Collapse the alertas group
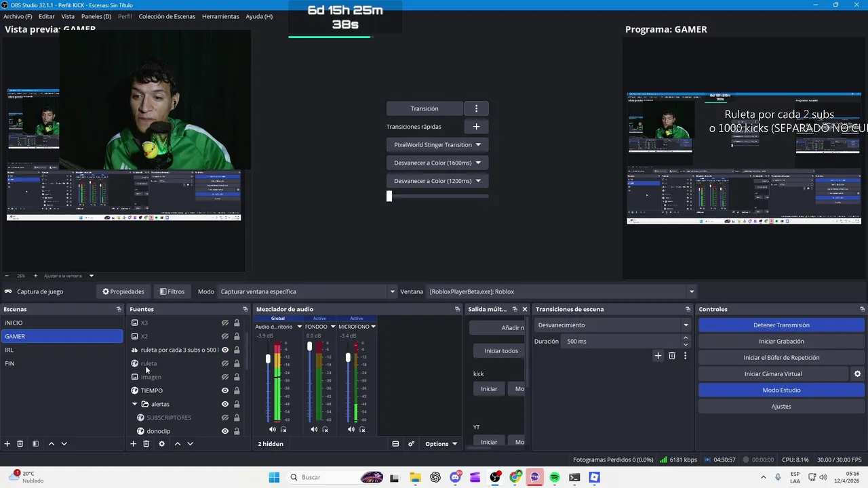 click(x=134, y=404)
